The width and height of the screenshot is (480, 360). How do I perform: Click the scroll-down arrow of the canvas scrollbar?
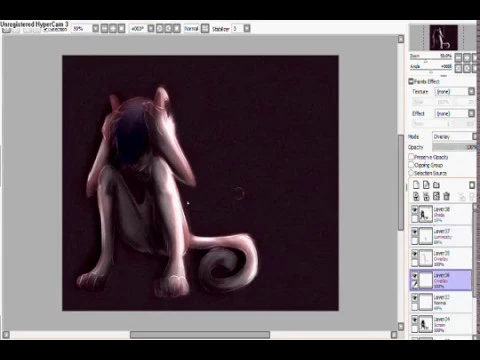click(401, 326)
